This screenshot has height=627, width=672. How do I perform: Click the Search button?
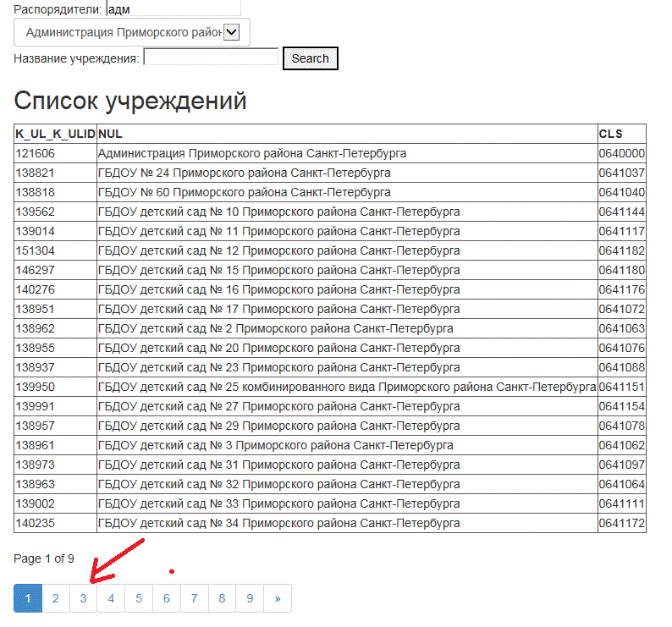point(311,58)
